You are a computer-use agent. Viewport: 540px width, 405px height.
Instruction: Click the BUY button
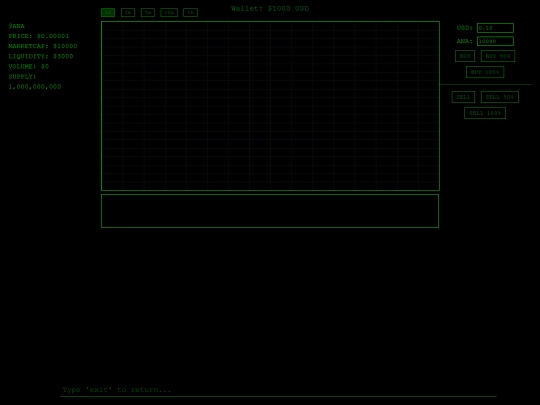click(x=465, y=56)
